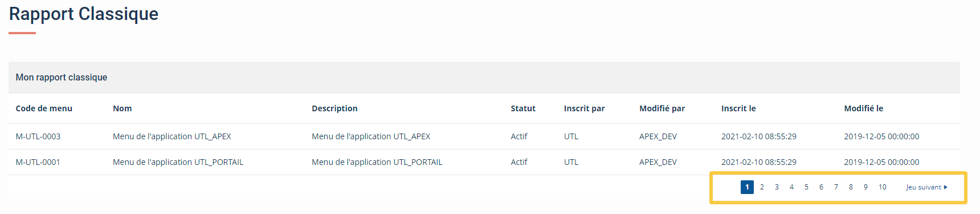Viewport: 980px width, 214px height.
Task: Sort by Inscrit le column header
Action: (738, 108)
